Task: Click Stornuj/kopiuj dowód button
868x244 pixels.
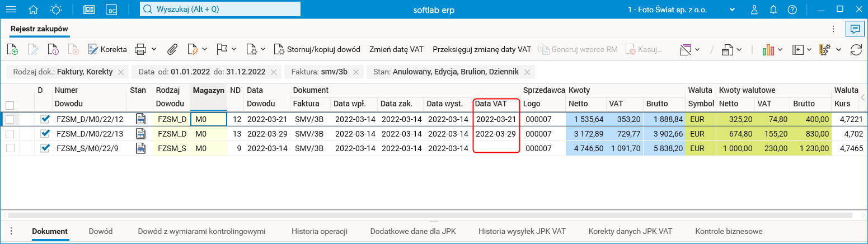Action: [317, 49]
